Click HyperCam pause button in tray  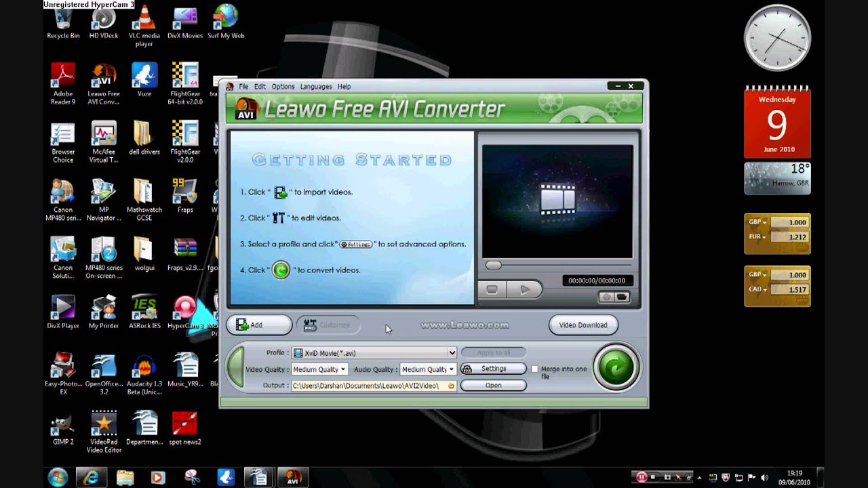coord(641,477)
